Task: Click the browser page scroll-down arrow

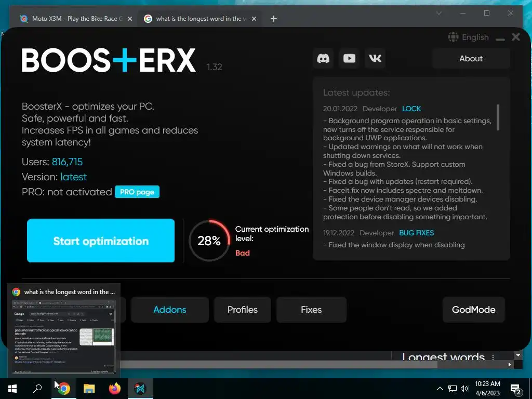Action: (x=518, y=355)
